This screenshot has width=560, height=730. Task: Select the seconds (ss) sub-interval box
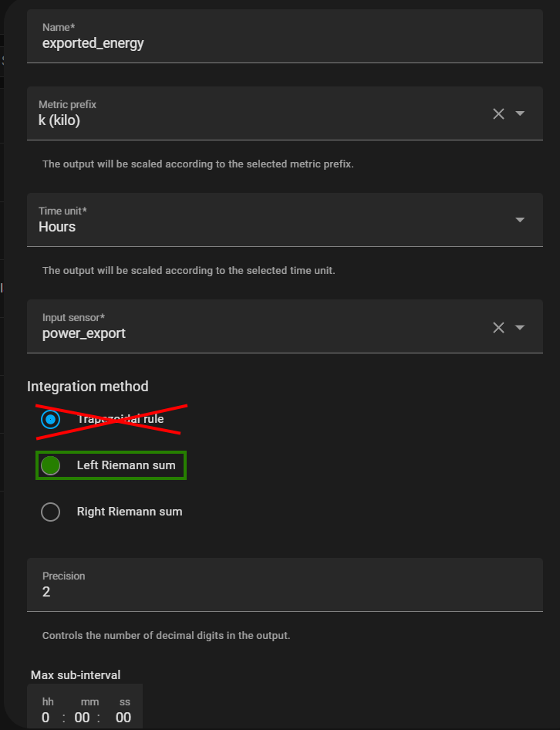click(123, 718)
